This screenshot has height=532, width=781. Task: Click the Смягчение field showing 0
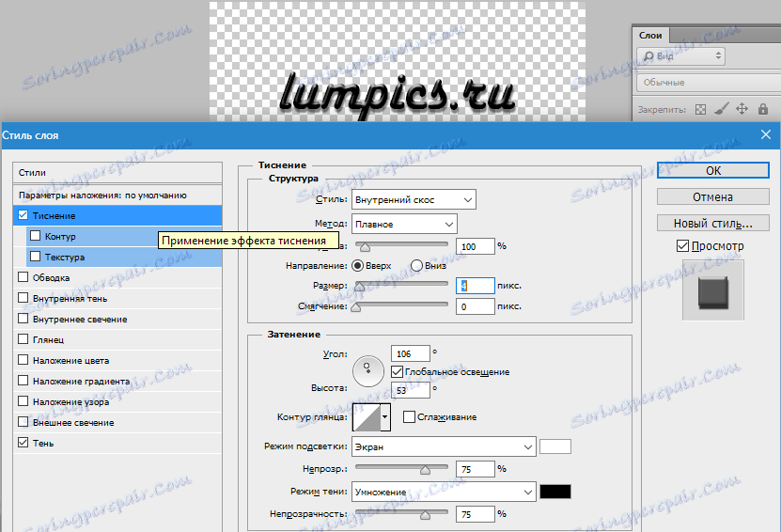point(476,306)
